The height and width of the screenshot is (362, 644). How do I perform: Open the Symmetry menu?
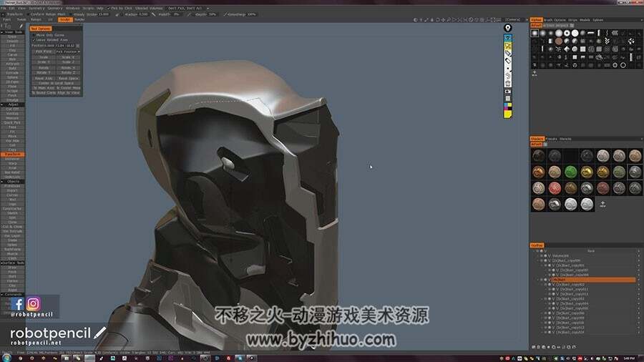[x=36, y=8]
